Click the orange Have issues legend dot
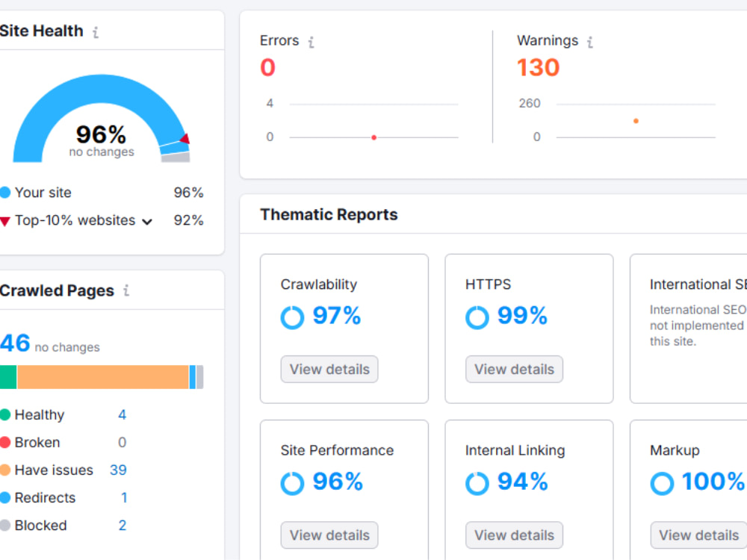 pos(5,470)
